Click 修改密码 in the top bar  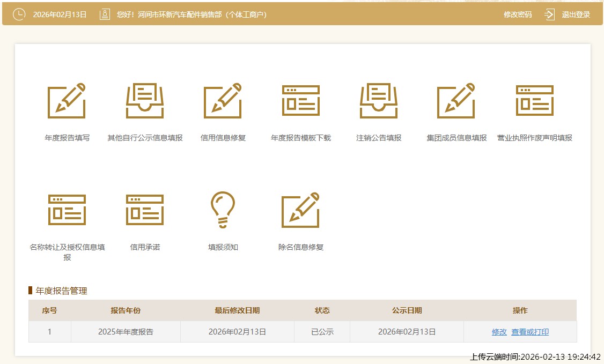tap(518, 14)
